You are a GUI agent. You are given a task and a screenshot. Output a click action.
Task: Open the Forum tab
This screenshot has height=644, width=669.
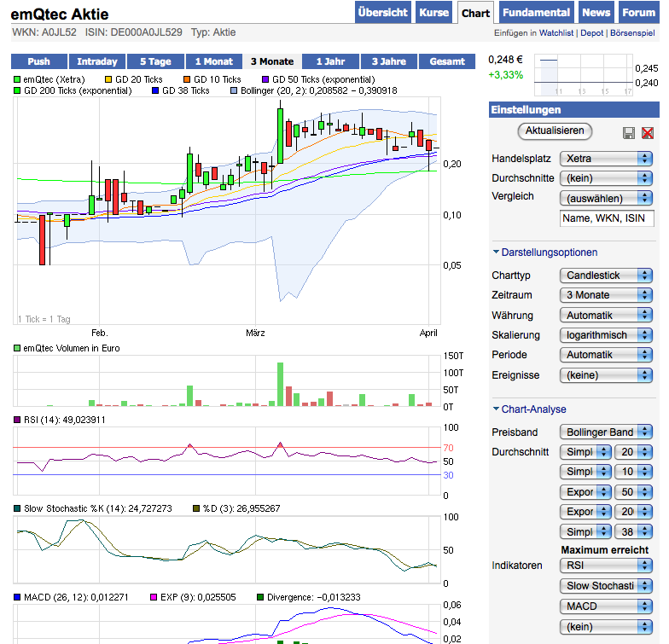click(638, 12)
